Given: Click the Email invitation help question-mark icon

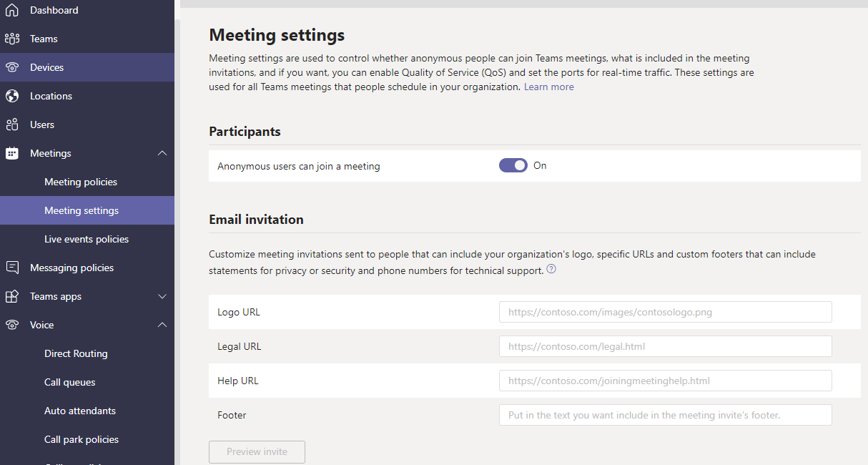Looking at the screenshot, I should coord(551,270).
